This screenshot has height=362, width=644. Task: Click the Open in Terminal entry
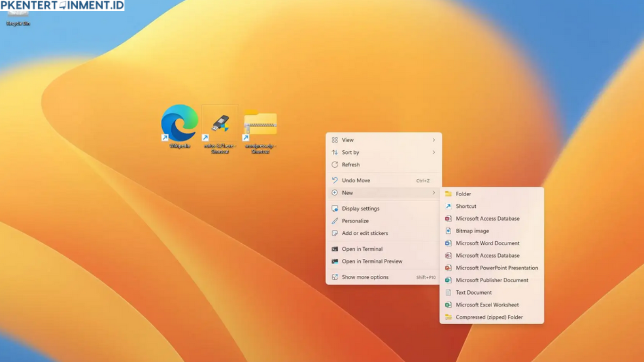(384, 249)
